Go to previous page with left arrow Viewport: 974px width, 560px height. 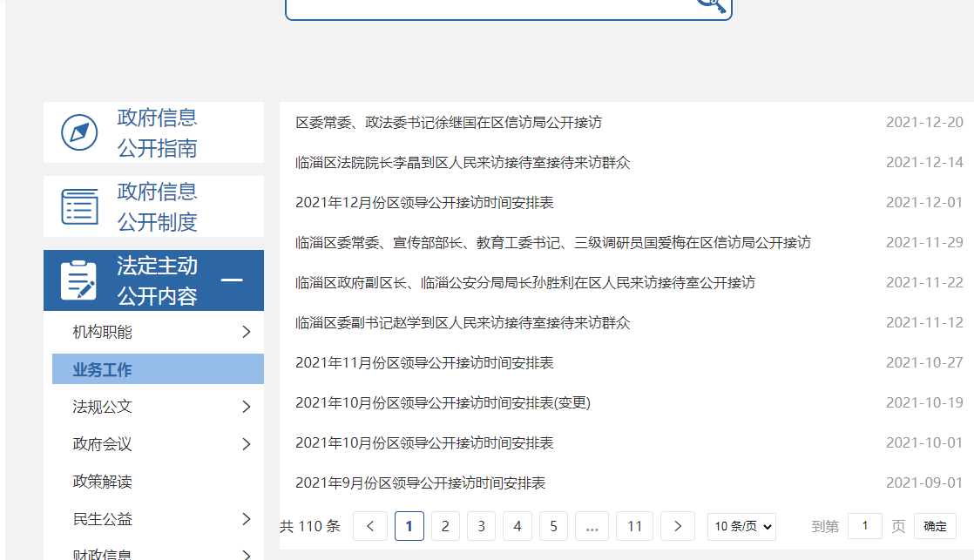[370, 526]
